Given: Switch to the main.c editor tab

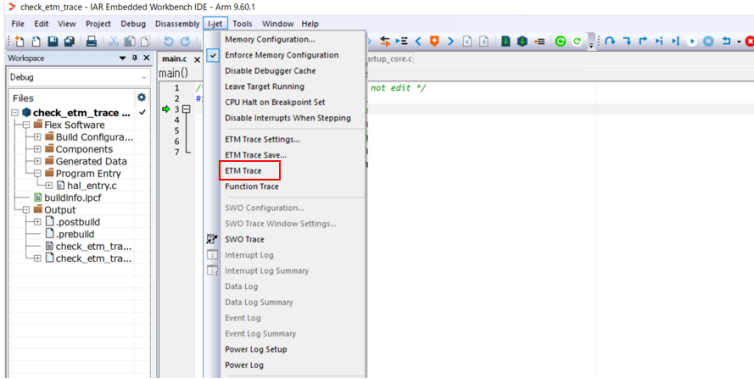Looking at the screenshot, I should coord(174,59).
